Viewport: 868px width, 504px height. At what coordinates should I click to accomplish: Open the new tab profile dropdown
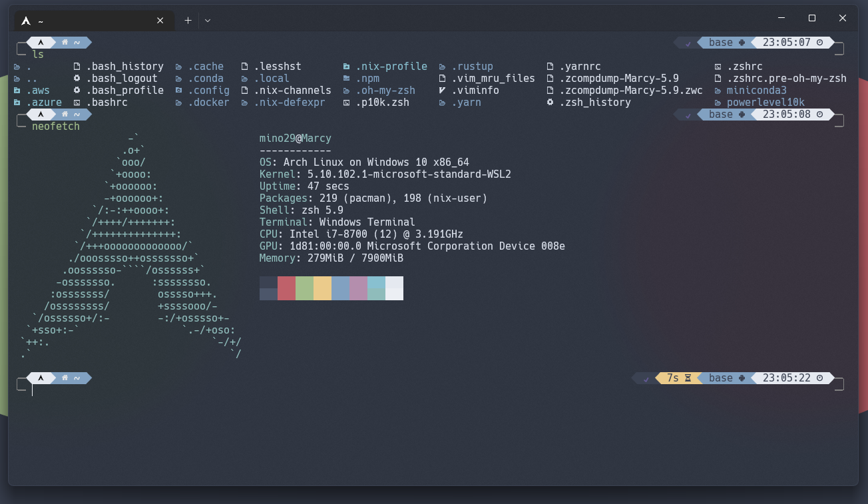[x=208, y=21]
